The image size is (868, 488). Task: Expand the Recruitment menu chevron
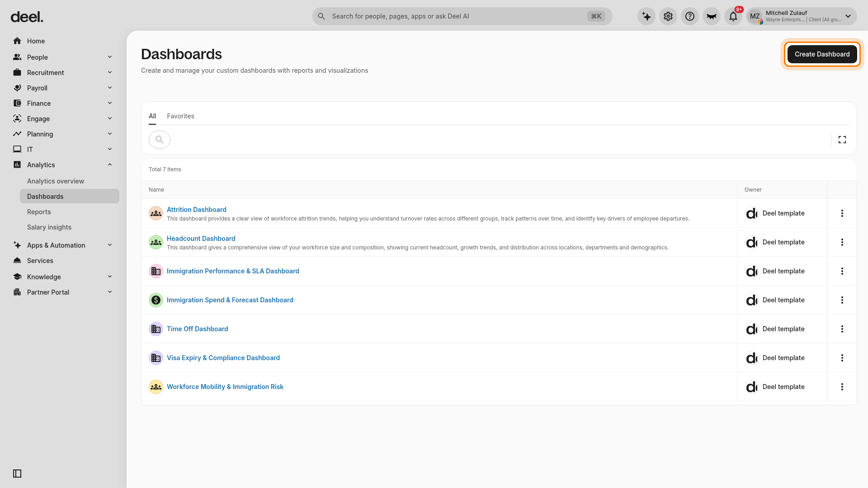(x=110, y=72)
